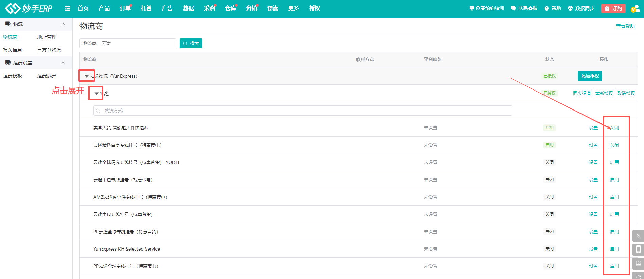The width and height of the screenshot is (644, 279).
Task: Click the floating help question icon
Action: pos(638,263)
